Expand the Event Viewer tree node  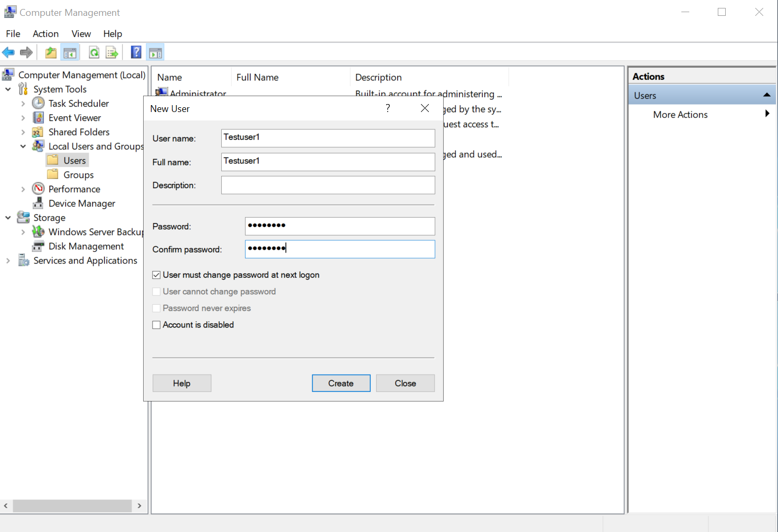coord(23,118)
